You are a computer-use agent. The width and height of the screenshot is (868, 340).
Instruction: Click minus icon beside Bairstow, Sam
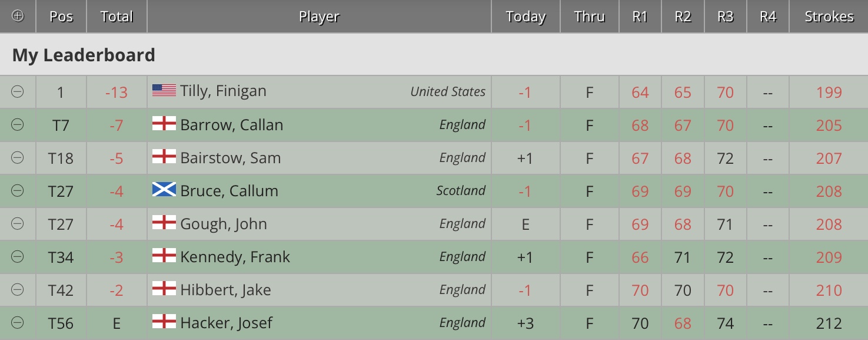click(x=18, y=157)
